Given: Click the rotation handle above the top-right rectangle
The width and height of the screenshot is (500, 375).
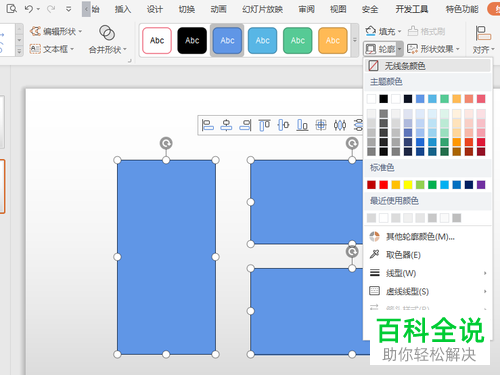Looking at the screenshot, I should 352,143.
